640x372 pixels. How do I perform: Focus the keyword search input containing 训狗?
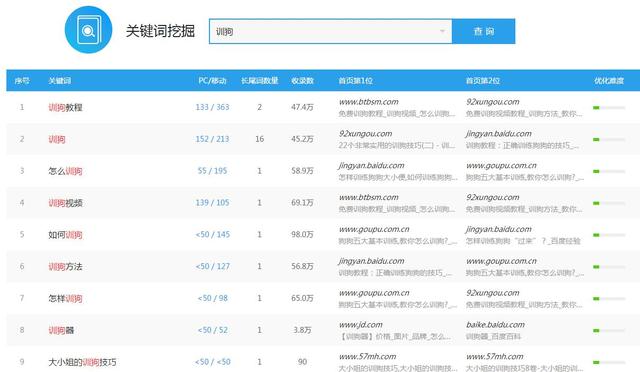coord(330,31)
